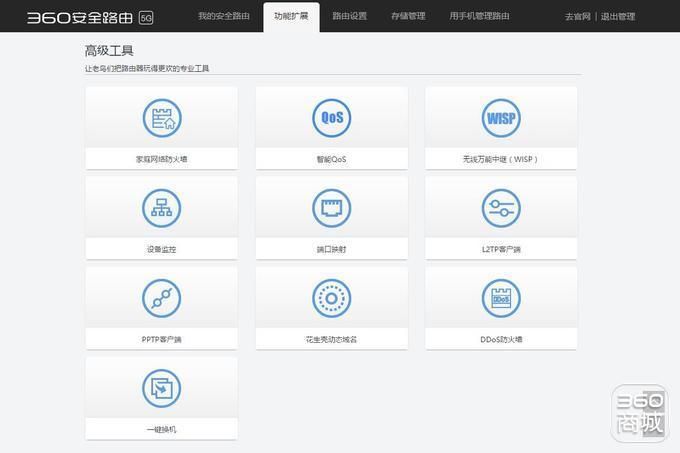The height and width of the screenshot is (453, 680).
Task: Click the 高级工具 page heading
Action: click(109, 51)
